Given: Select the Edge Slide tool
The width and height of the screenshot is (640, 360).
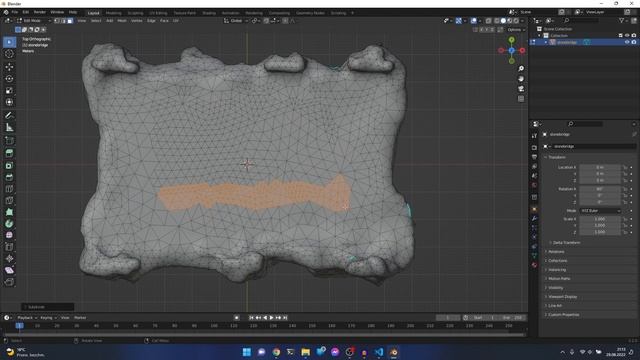Looking at the screenshot, I should click(9, 247).
